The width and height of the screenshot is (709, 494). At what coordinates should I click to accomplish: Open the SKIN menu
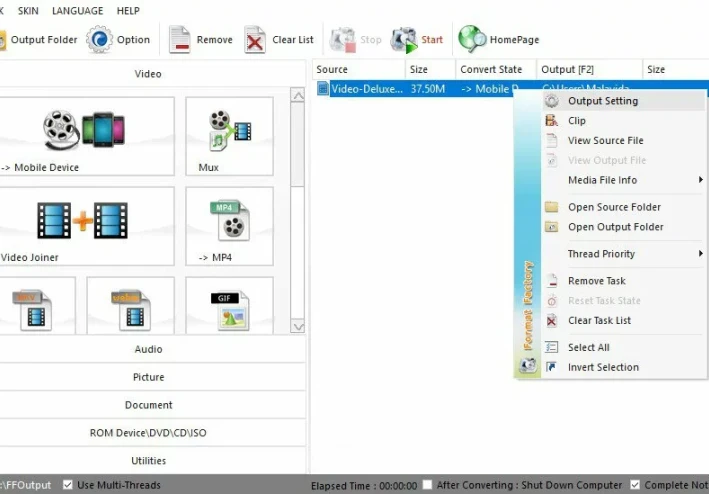[28, 10]
